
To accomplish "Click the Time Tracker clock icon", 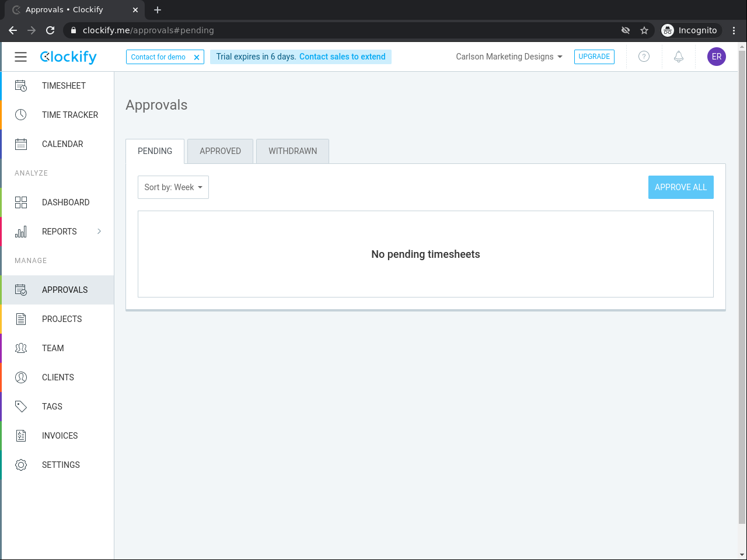I will pyautogui.click(x=21, y=115).
